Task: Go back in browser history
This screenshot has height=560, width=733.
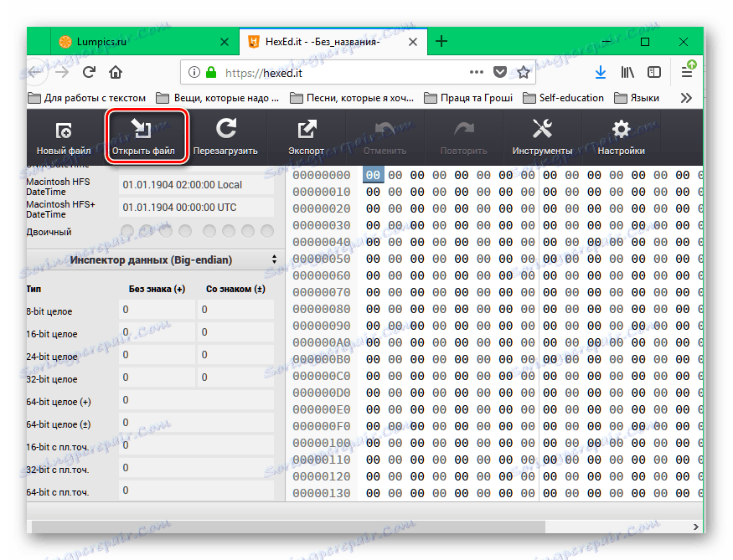Action: (x=34, y=72)
